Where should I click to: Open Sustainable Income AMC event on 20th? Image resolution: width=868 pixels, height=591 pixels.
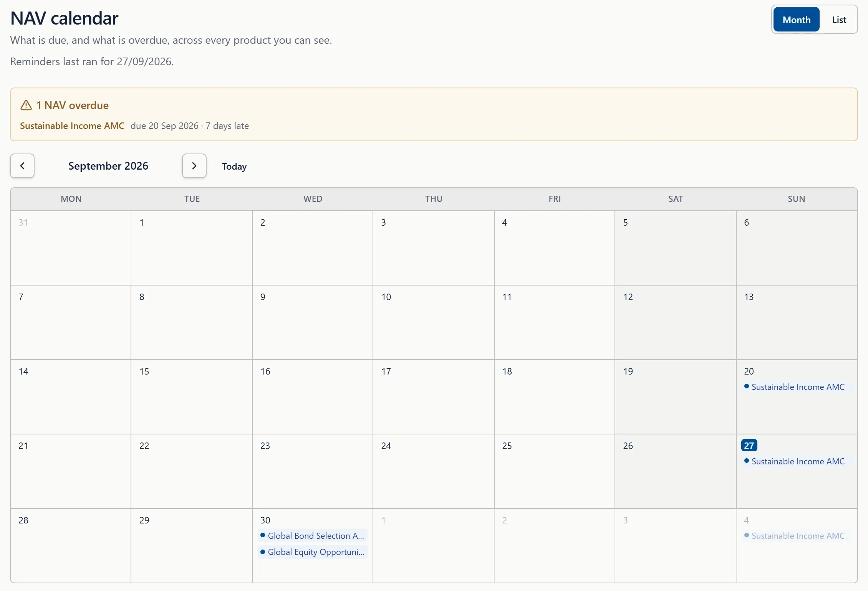pyautogui.click(x=797, y=387)
